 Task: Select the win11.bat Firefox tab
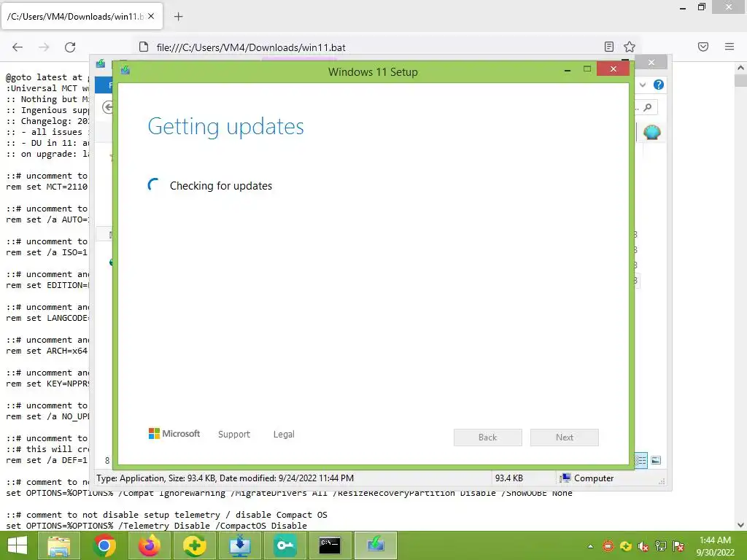[x=82, y=16]
